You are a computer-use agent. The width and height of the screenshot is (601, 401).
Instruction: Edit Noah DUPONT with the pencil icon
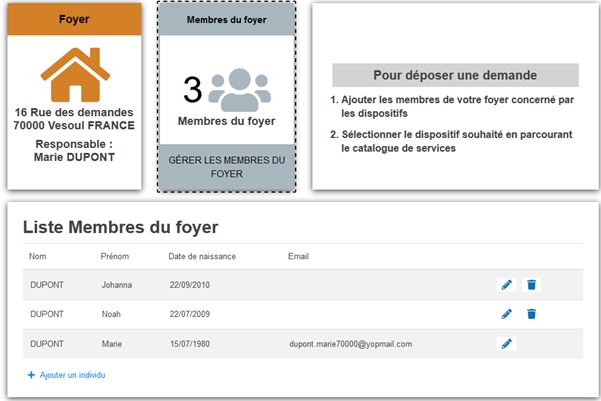(506, 314)
